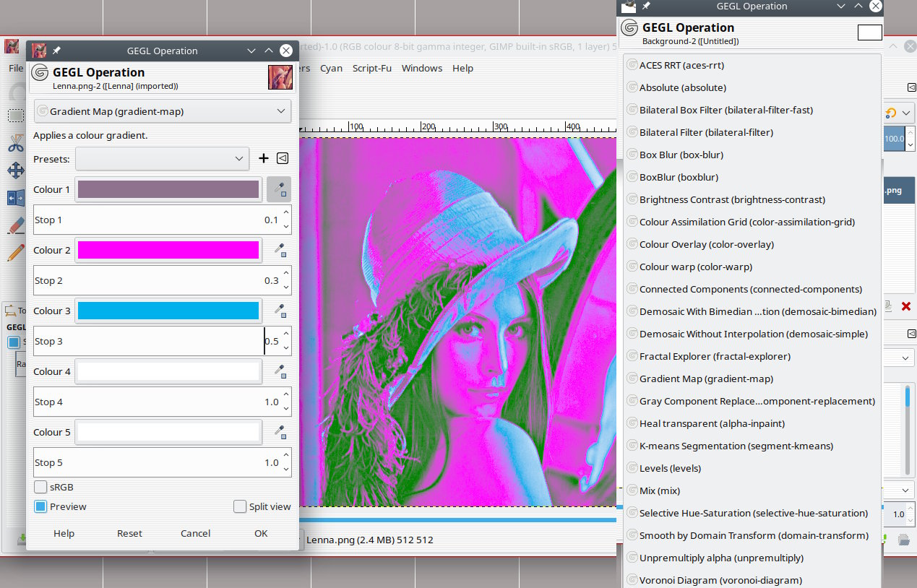Open the Cyan menu in GIMP menubar

tap(331, 68)
